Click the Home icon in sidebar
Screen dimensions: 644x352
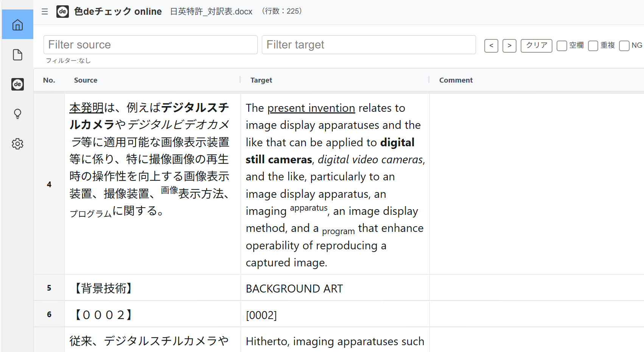point(17,25)
